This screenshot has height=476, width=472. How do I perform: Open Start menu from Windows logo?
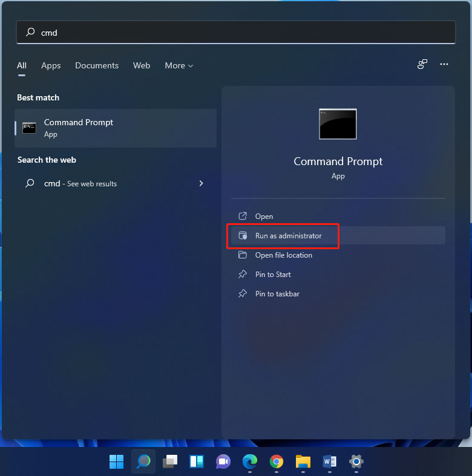click(116, 462)
